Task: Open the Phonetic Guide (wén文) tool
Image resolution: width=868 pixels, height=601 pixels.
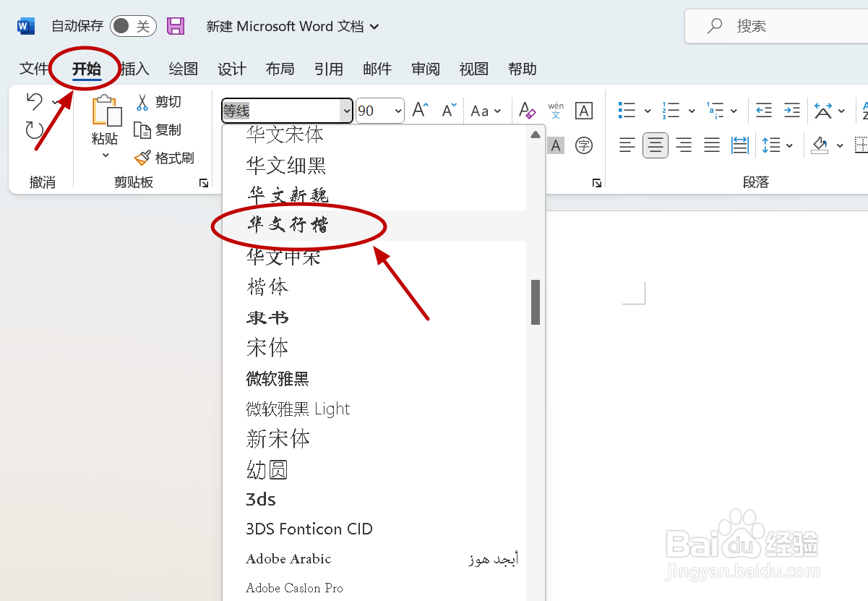Action: tap(555, 110)
